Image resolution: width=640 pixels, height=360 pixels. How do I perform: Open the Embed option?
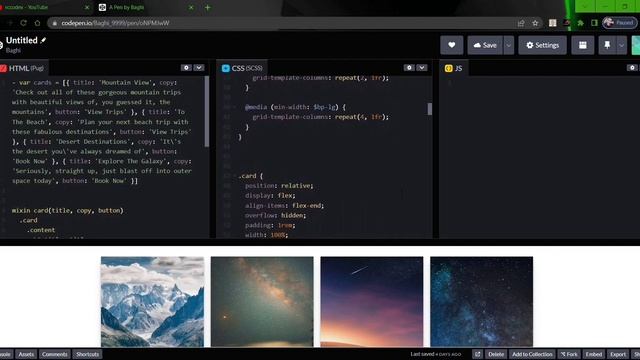[594, 354]
